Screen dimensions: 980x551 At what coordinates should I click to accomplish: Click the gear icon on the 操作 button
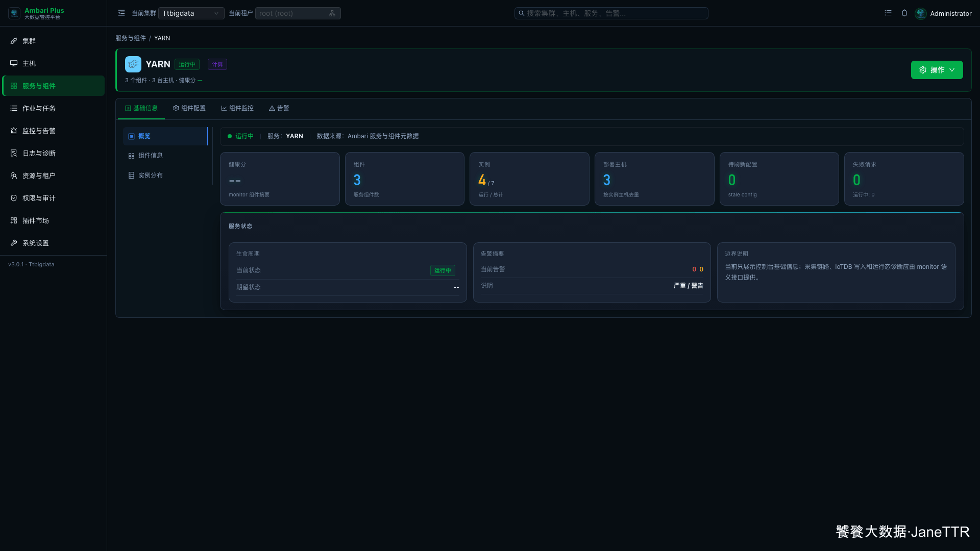point(923,70)
